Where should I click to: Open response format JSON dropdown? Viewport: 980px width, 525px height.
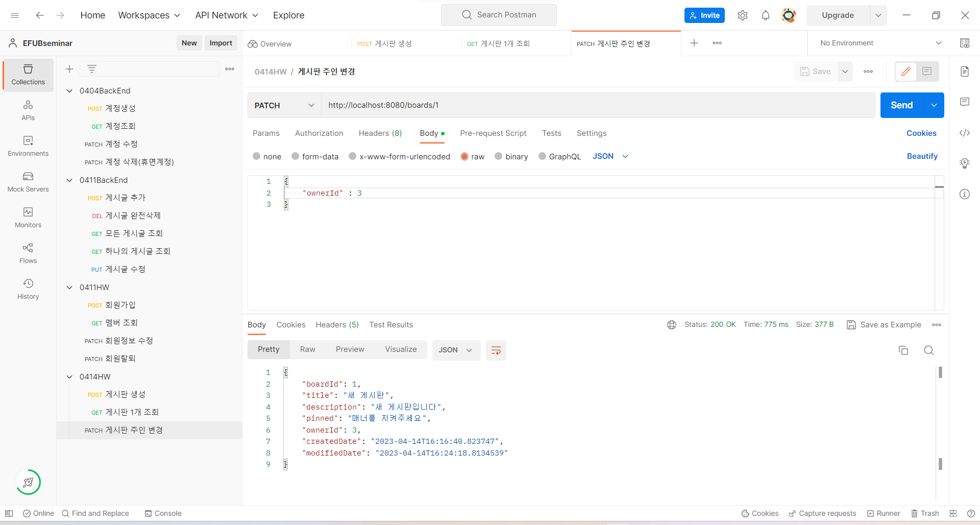(456, 350)
